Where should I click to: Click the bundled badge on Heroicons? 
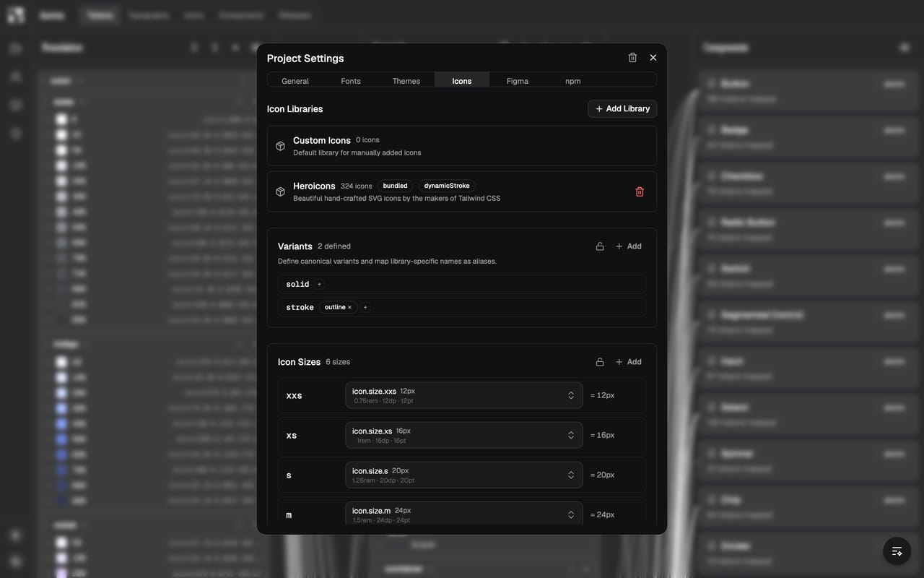pyautogui.click(x=395, y=186)
